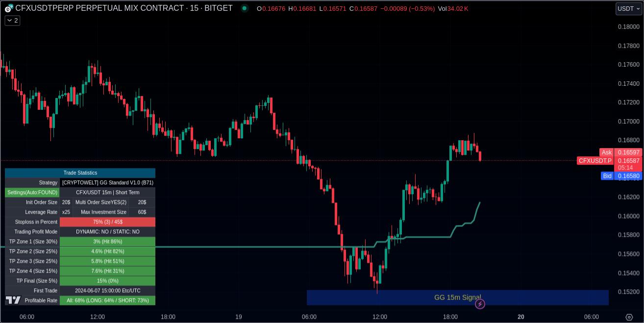The height and width of the screenshot is (323, 644).
Task: Select the green Settings(Auto:FOUND) cell
Action: pos(32,193)
